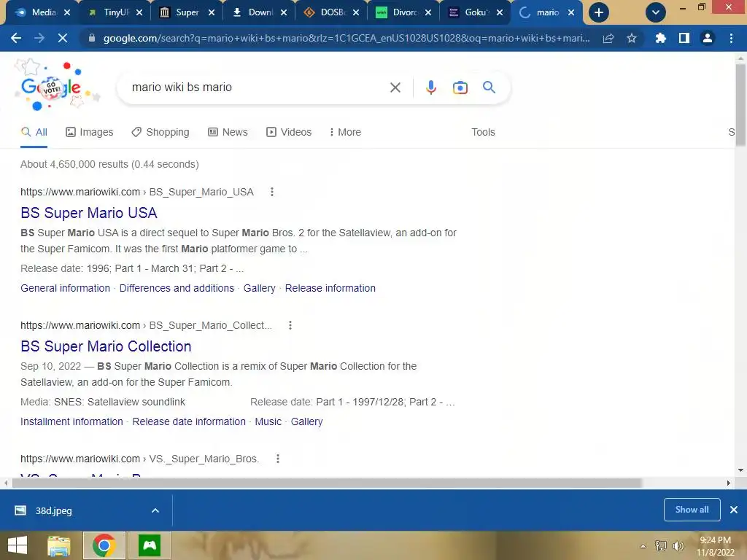The image size is (747, 560).
Task: Open the tab search dropdown
Action: [656, 12]
